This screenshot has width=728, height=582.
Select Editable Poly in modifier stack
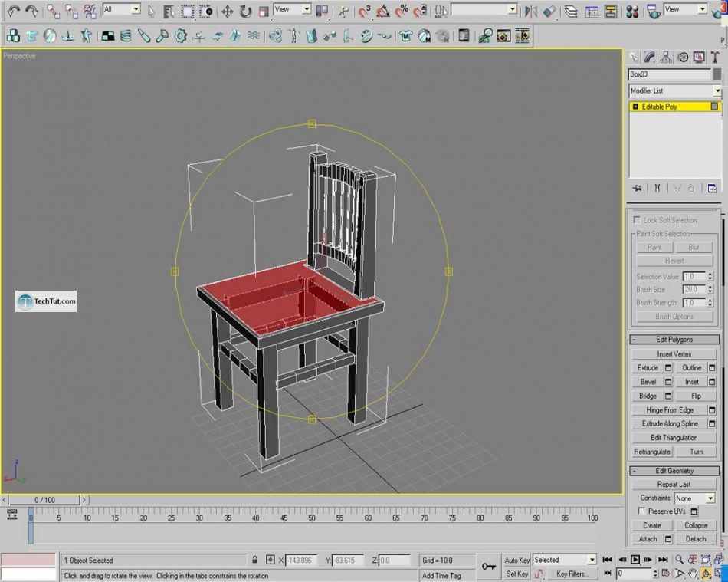pyautogui.click(x=674, y=107)
